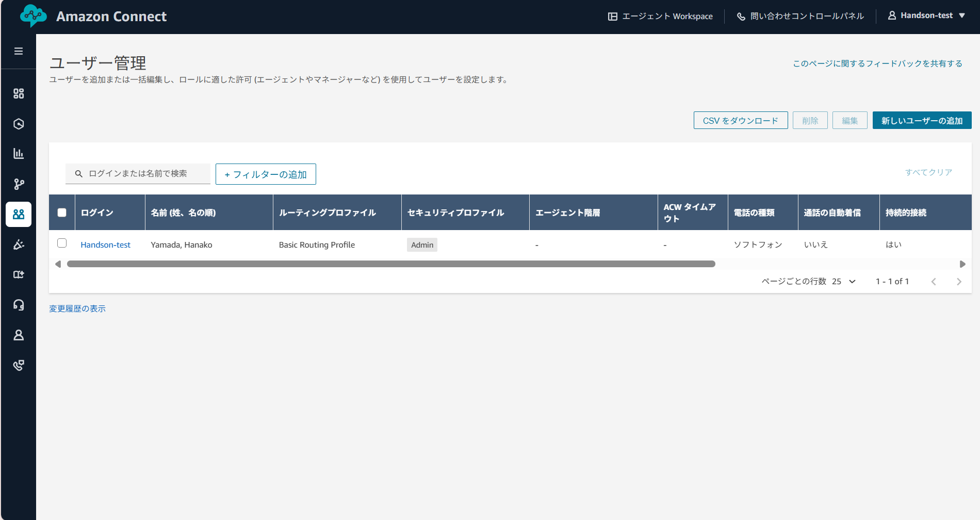Open the フィルターの追加 filter dropdown
Image resolution: width=980 pixels, height=520 pixels.
click(x=266, y=174)
